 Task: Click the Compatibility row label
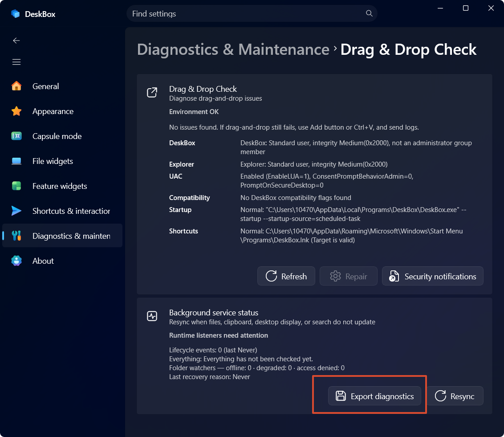pos(189,198)
